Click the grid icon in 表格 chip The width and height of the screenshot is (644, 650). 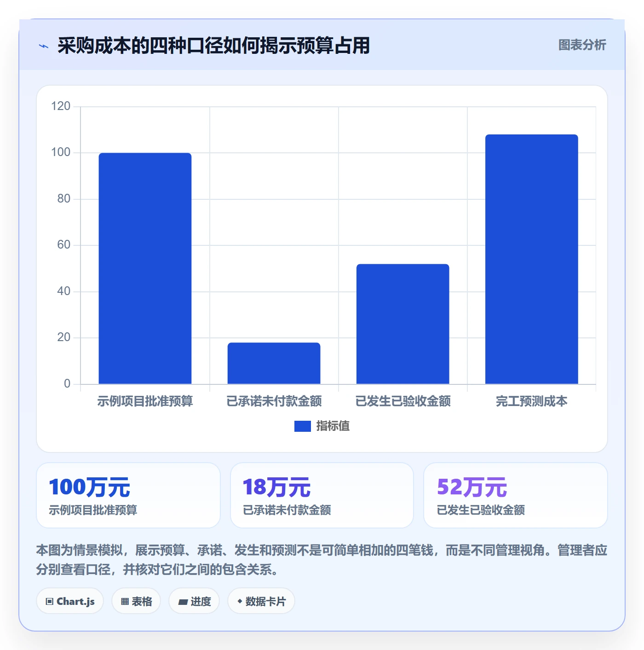[x=125, y=602]
